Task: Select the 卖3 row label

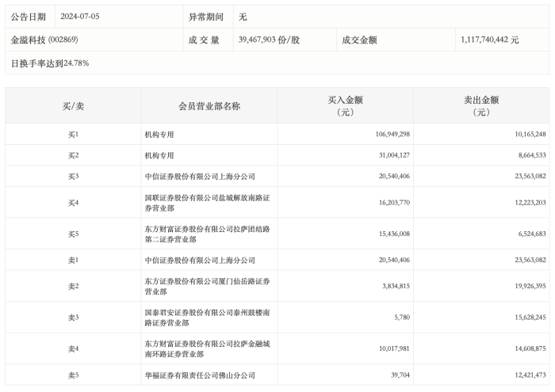Action: (x=73, y=318)
